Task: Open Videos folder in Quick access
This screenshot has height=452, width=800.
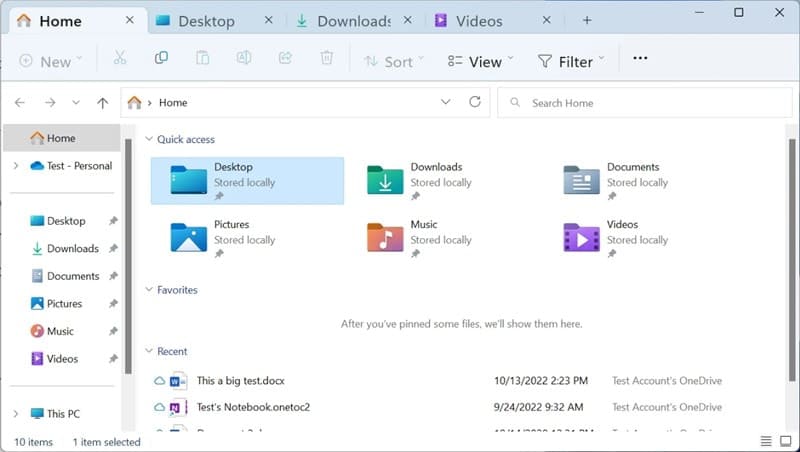Action: (x=640, y=238)
